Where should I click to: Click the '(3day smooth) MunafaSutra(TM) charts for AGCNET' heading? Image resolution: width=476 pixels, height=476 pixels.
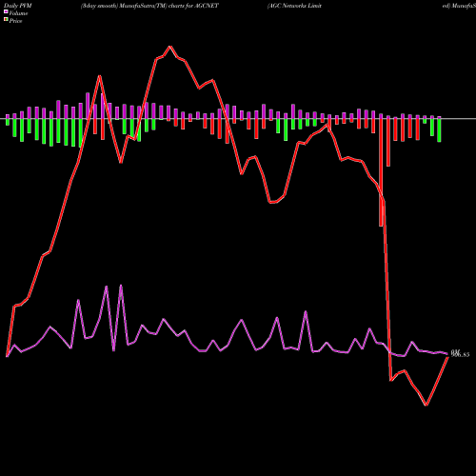[x=149, y=6]
